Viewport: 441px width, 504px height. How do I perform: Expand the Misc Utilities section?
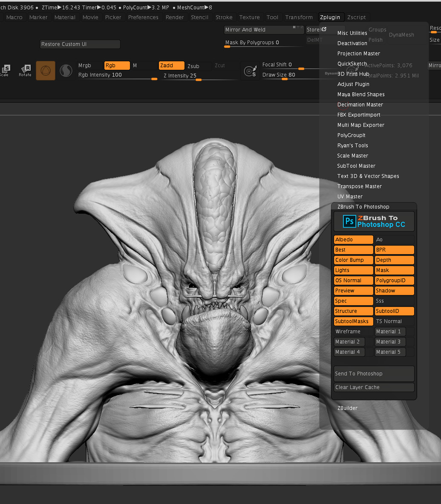[x=352, y=33]
